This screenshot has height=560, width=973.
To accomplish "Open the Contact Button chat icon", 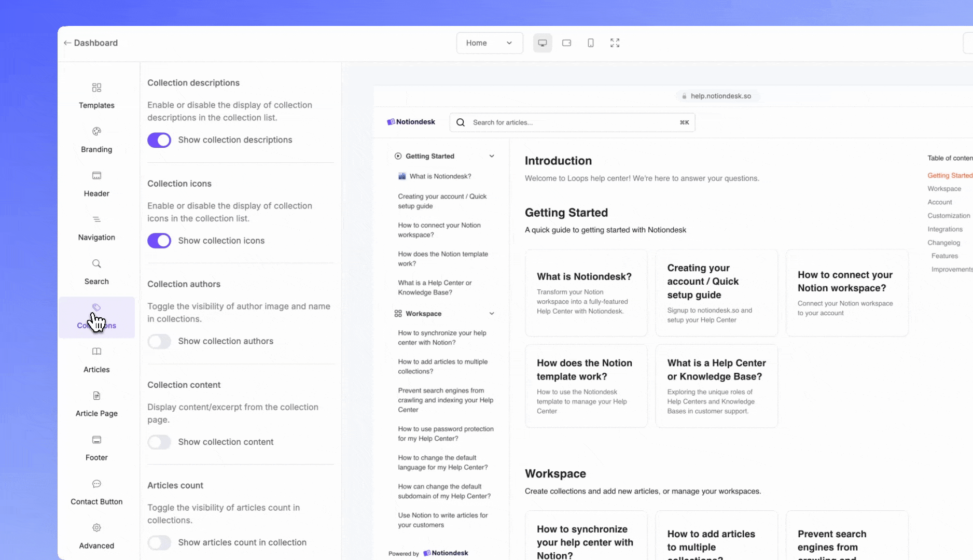I will pos(96,484).
